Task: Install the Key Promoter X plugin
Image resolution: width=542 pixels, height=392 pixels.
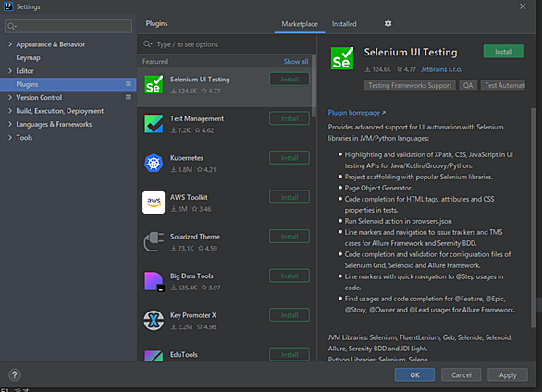Action: pos(289,315)
